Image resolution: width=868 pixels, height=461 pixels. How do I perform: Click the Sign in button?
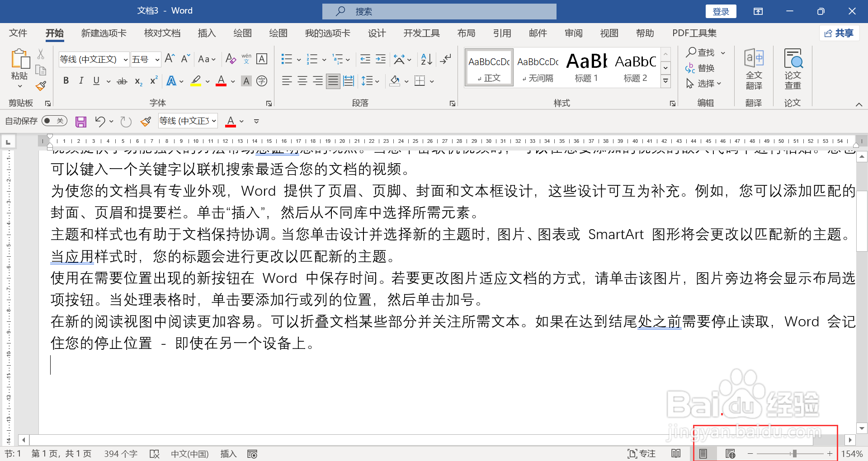[721, 11]
